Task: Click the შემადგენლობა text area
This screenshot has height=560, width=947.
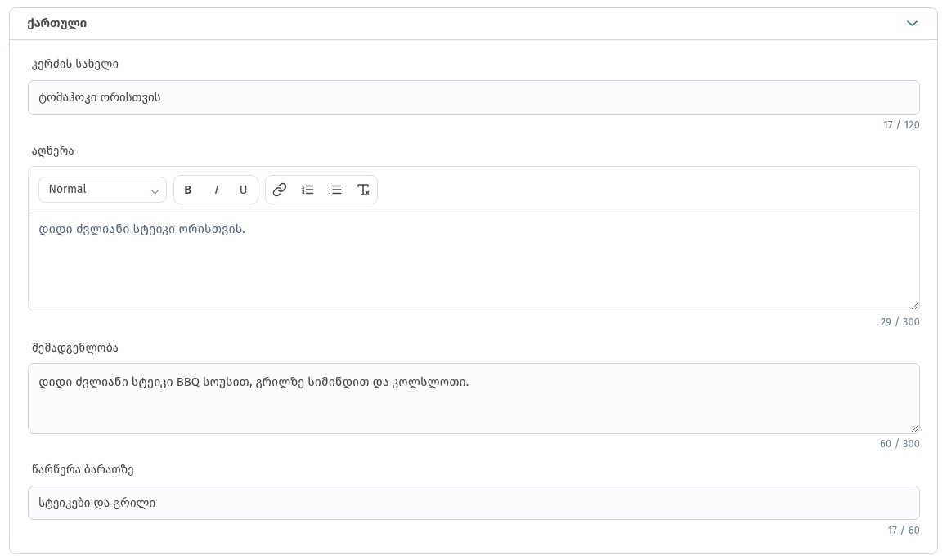Action: point(473,398)
